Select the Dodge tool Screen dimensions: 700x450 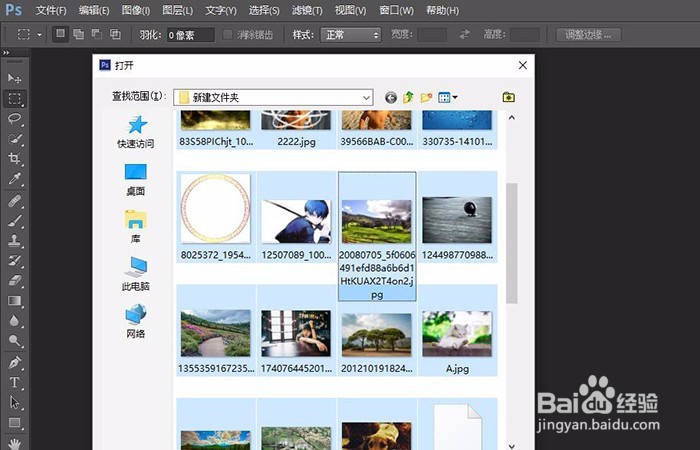click(15, 341)
